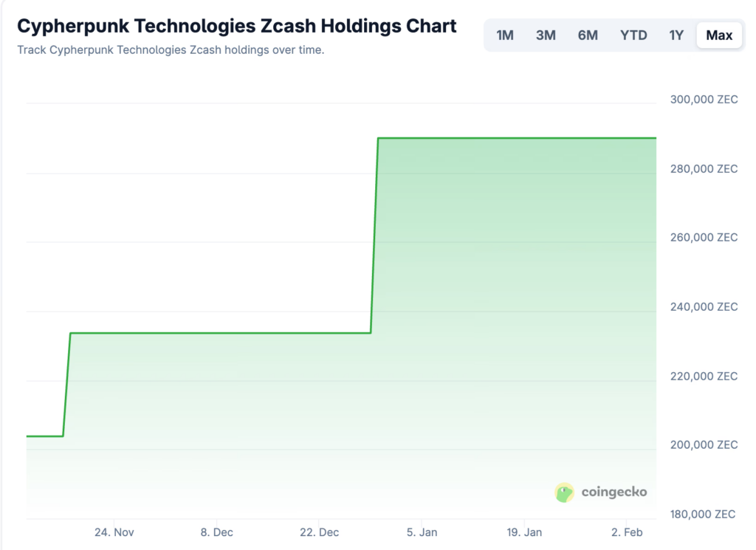Select the 1Y time range
Image resolution: width=756 pixels, height=550 pixels.
676,35
